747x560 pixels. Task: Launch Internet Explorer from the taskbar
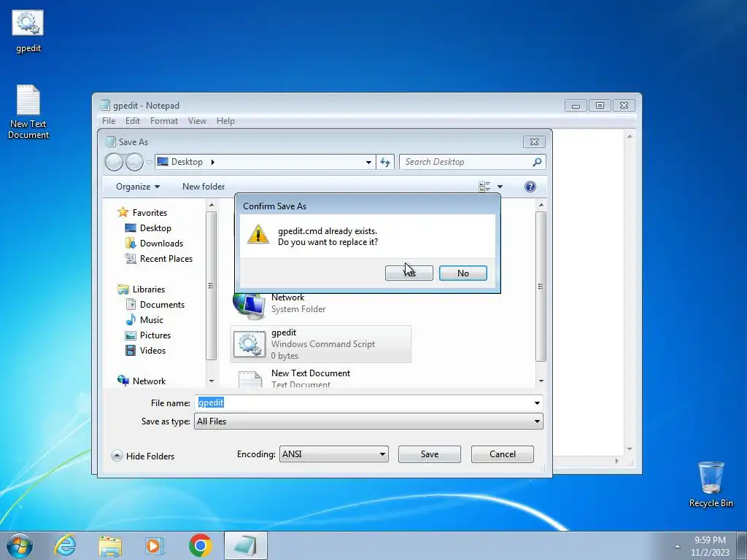[65, 545]
